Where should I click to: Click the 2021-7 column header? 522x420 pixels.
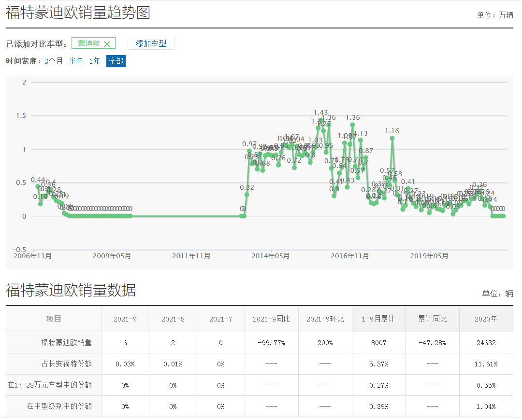click(221, 319)
